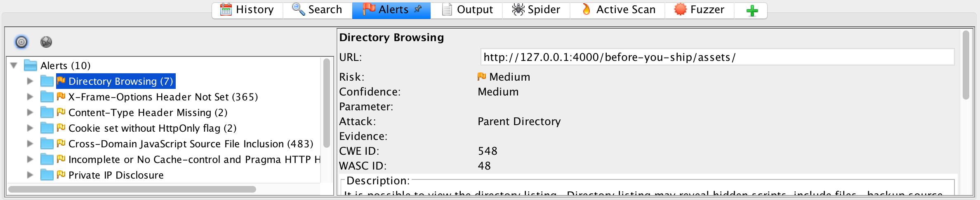Screen dimensions: 980x200
Task: Click the pin icon on Alerts tab
Action: (x=418, y=9)
